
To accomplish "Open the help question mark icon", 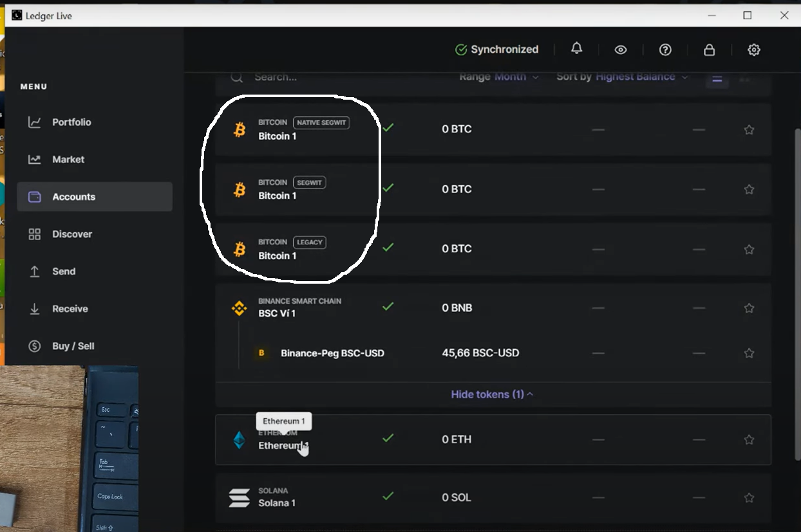I will (x=665, y=50).
